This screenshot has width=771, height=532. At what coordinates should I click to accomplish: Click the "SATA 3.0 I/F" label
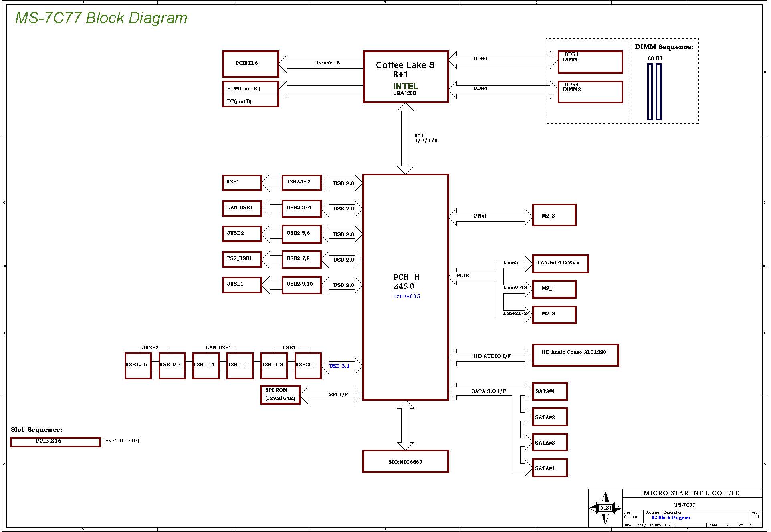[488, 391]
